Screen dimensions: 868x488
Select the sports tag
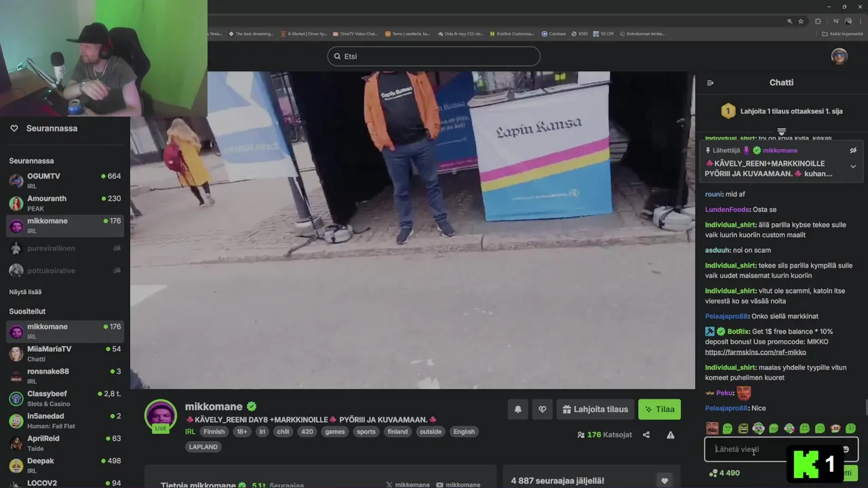click(366, 432)
